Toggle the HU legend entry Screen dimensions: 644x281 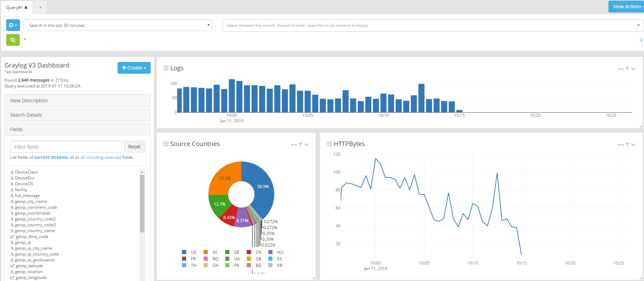(276, 252)
